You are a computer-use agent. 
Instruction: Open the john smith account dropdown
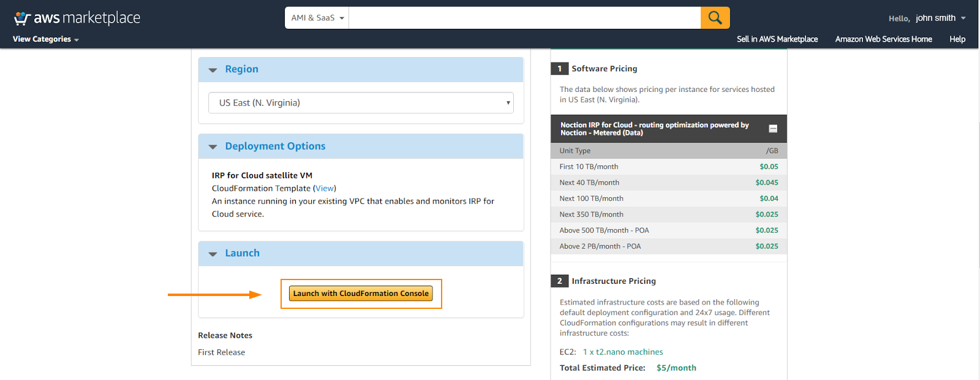coord(940,18)
